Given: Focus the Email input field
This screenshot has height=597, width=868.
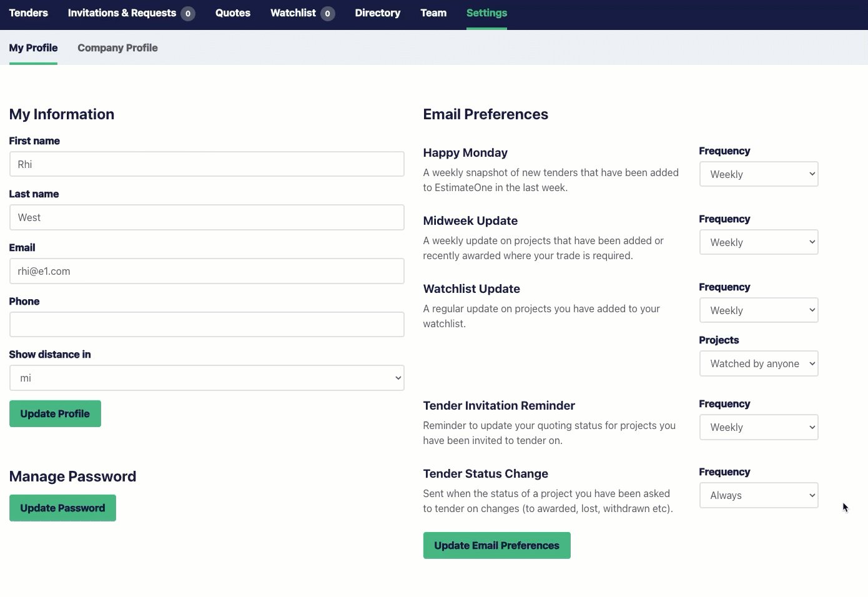Looking at the screenshot, I should (x=207, y=271).
